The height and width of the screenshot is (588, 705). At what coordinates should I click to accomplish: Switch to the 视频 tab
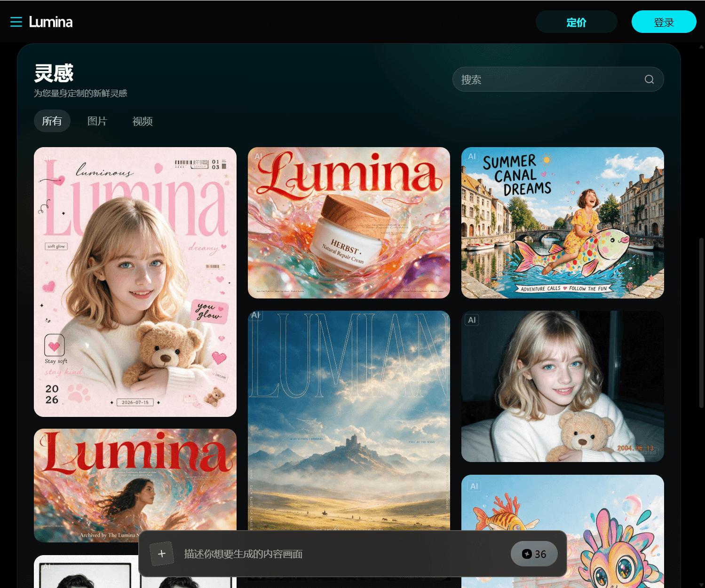pyautogui.click(x=143, y=121)
